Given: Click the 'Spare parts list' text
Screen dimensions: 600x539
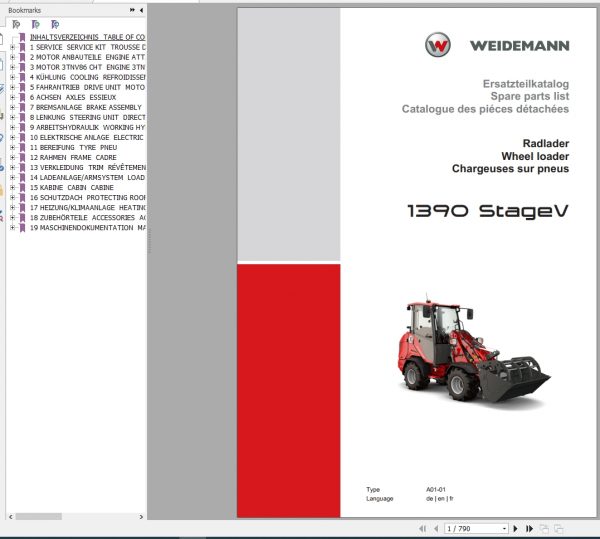Looking at the screenshot, I should [530, 96].
